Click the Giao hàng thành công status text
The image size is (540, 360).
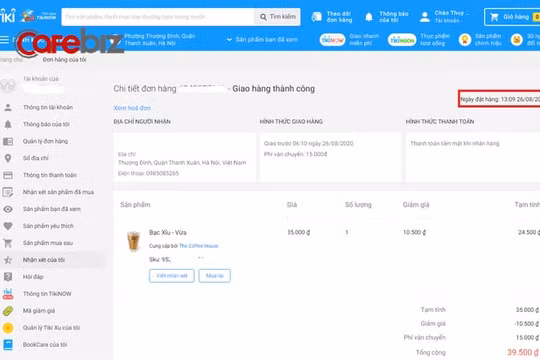273,89
